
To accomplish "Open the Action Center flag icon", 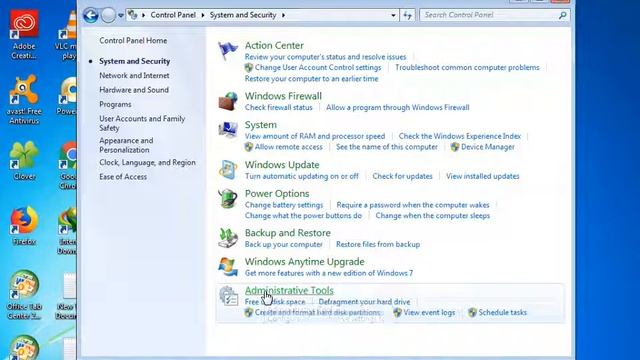I will point(227,51).
